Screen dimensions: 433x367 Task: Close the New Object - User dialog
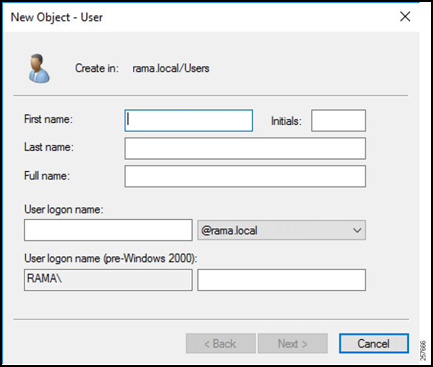[405, 16]
